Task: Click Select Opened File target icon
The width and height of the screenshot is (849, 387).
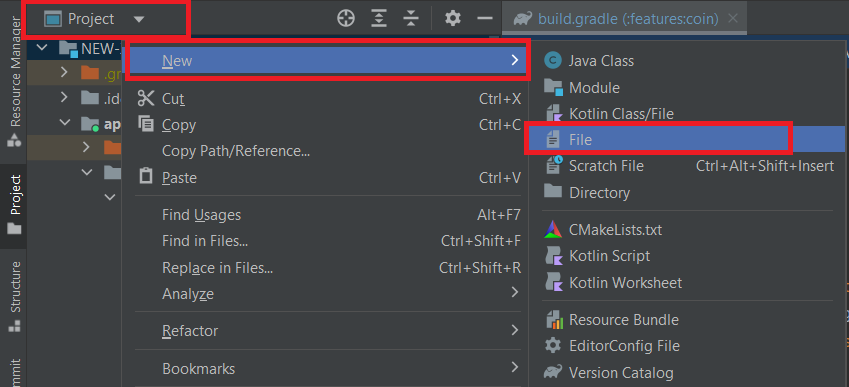Action: pos(345,19)
